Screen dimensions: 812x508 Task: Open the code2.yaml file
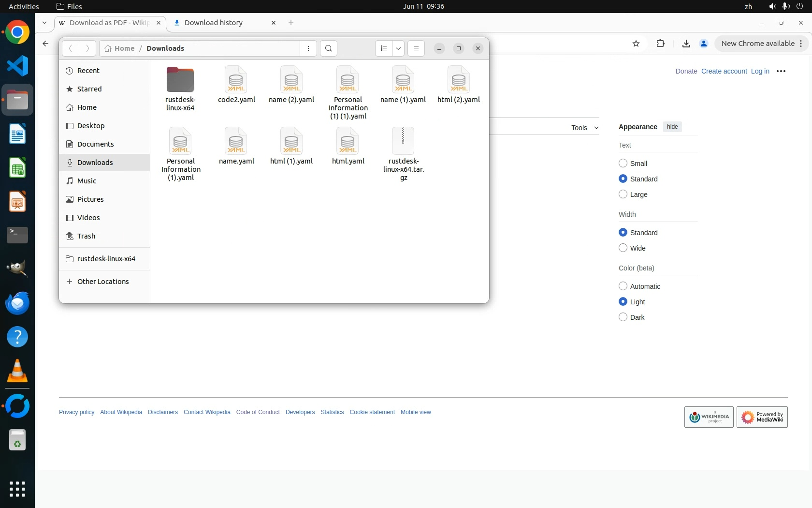(x=236, y=86)
